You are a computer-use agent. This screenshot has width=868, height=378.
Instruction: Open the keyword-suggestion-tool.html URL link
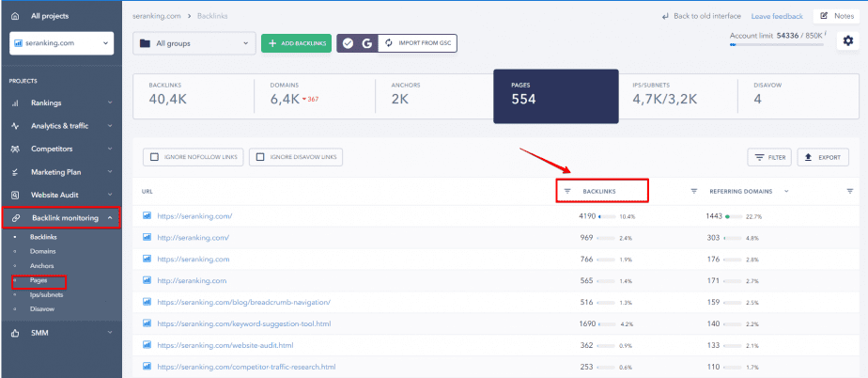click(x=244, y=323)
